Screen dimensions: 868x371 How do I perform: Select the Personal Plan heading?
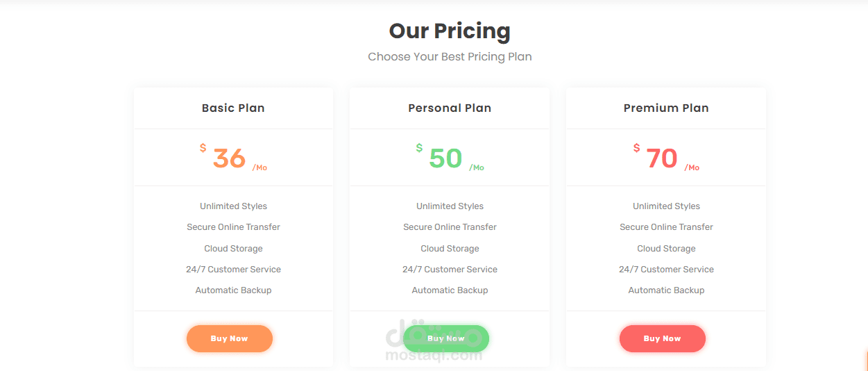(x=450, y=108)
